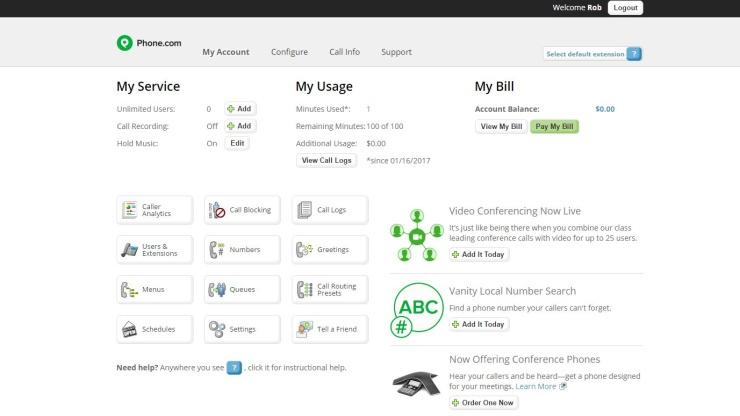Click the "100 of 100" remaining minutes value
The image size is (740, 416).
(x=385, y=126)
